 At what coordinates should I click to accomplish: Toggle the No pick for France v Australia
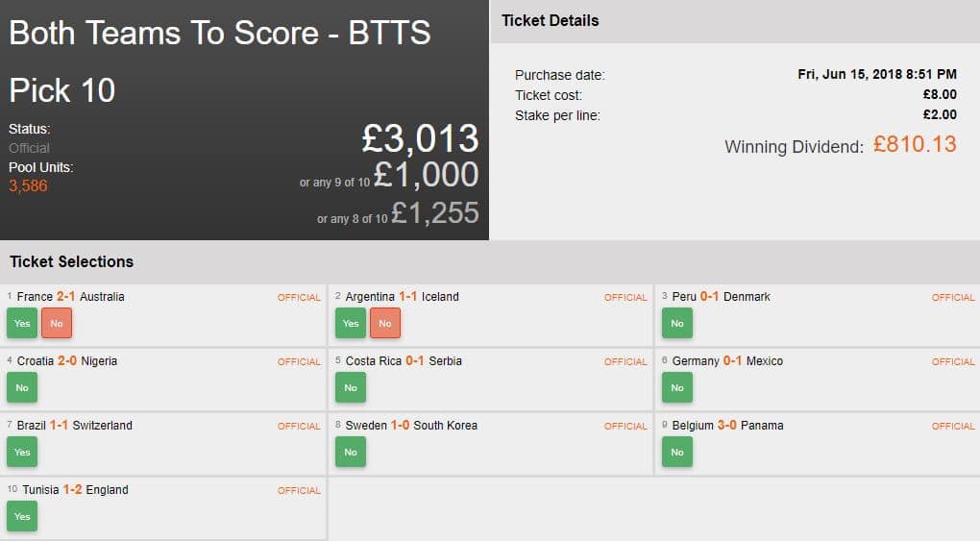click(57, 324)
